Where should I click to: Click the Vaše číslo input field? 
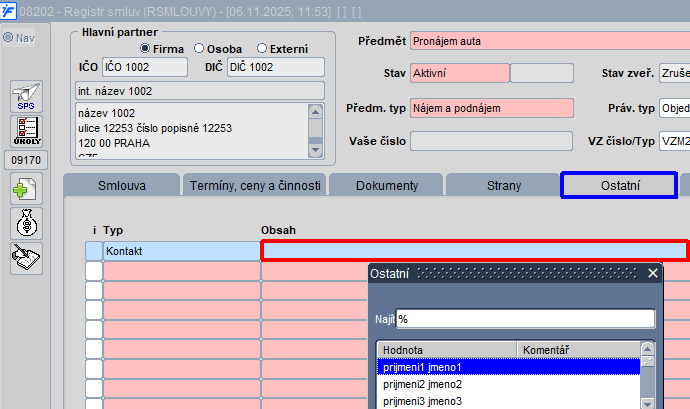coord(491,141)
